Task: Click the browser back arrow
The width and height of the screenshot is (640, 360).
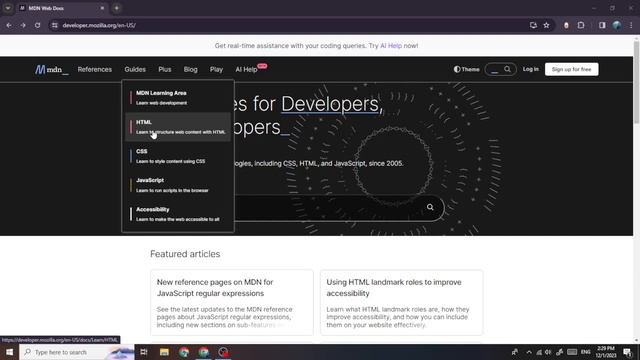Action: click(9, 25)
